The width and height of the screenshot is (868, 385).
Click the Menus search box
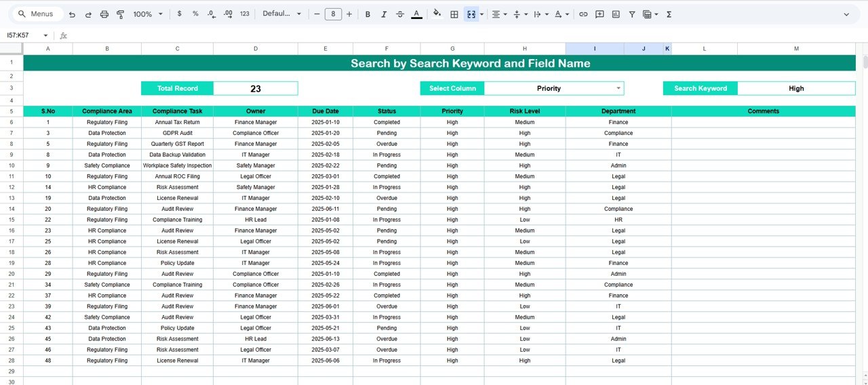point(38,14)
